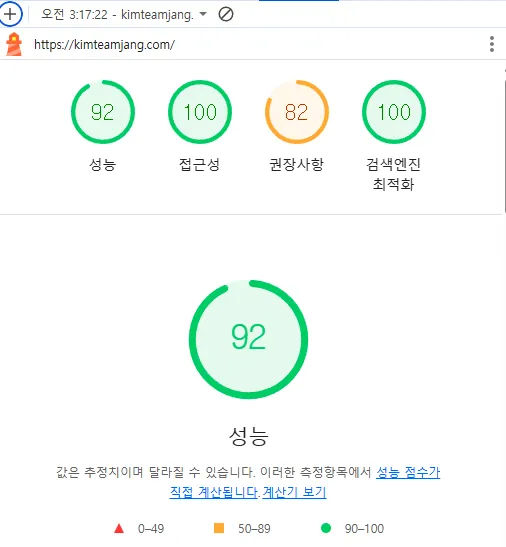This screenshot has height=547, width=506.
Task: Select the 오전 3:17:22 kimteamjang report entry
Action: pos(117,15)
